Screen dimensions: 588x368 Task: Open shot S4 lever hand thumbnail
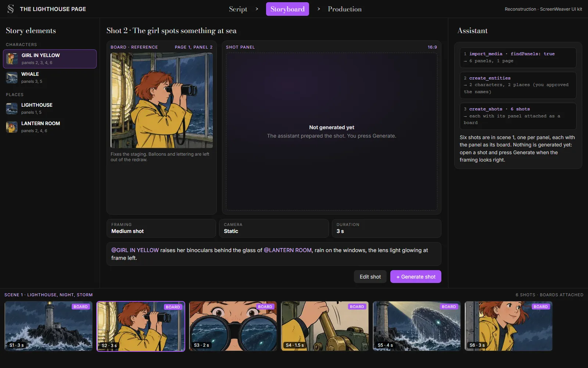point(325,326)
